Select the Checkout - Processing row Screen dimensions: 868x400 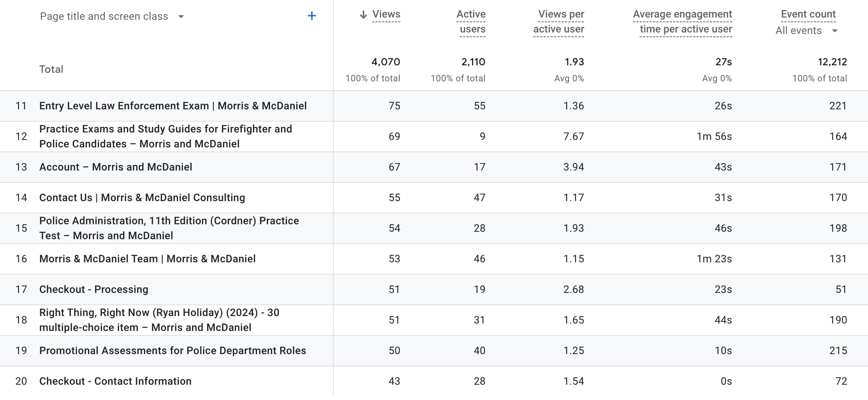pos(94,290)
